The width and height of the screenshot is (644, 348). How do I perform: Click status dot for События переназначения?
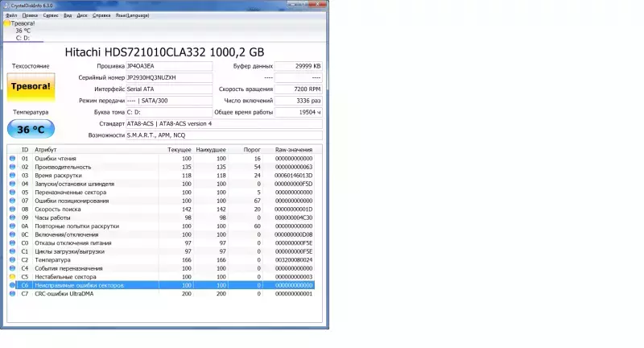12,268
